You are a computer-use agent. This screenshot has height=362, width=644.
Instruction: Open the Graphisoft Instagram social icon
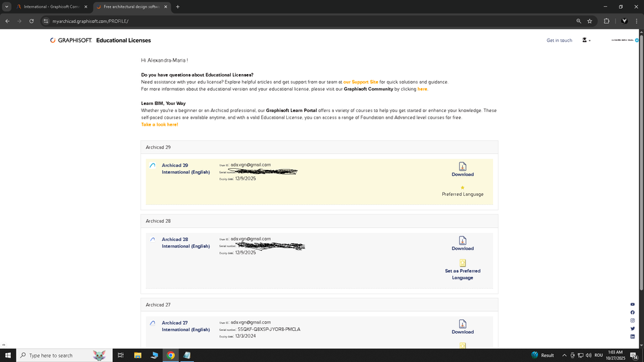coord(632,321)
